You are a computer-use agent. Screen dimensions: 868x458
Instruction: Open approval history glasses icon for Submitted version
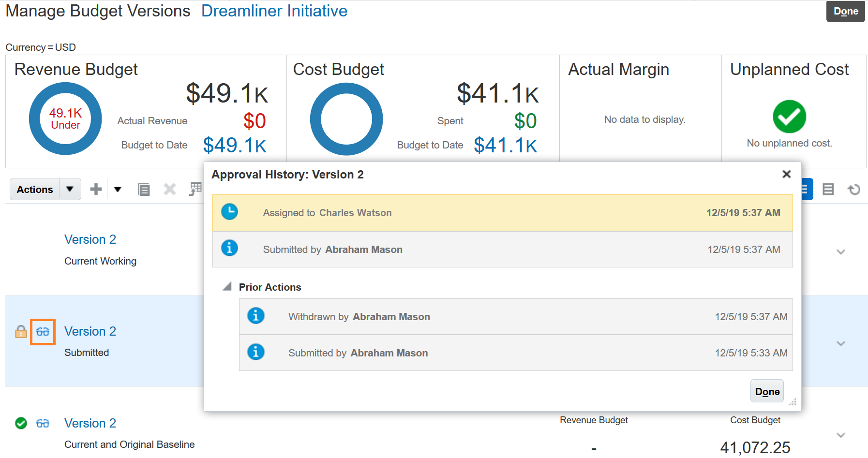(x=43, y=332)
